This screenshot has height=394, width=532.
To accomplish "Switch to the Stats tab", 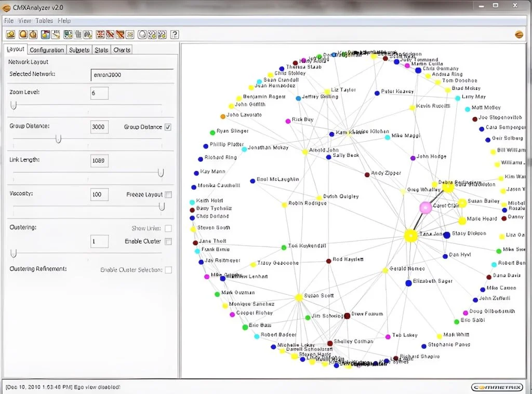I will (x=101, y=49).
